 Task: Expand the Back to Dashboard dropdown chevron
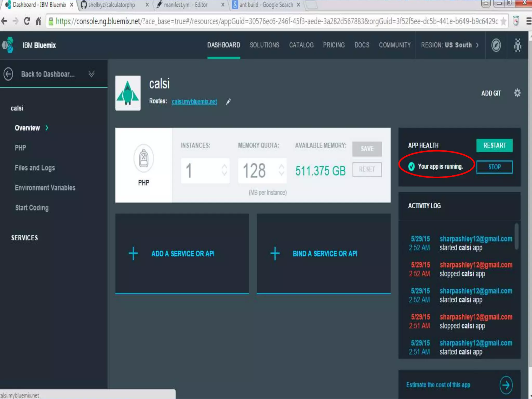(91, 74)
